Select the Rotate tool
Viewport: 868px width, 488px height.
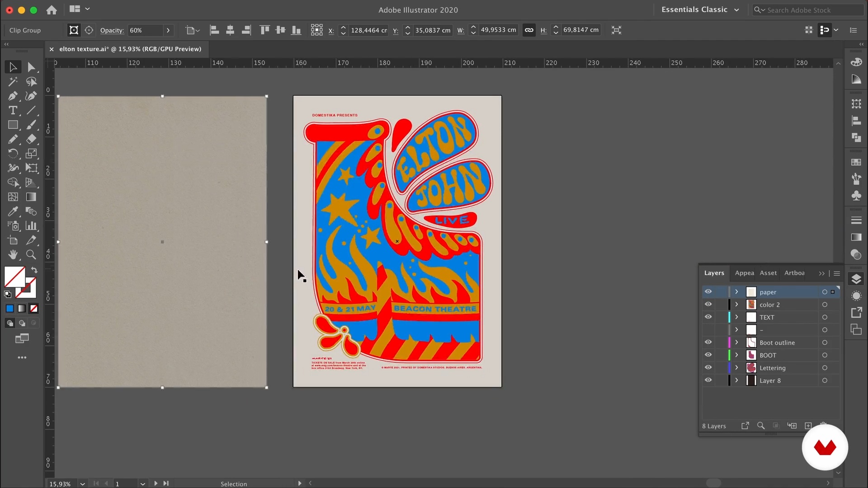13,154
